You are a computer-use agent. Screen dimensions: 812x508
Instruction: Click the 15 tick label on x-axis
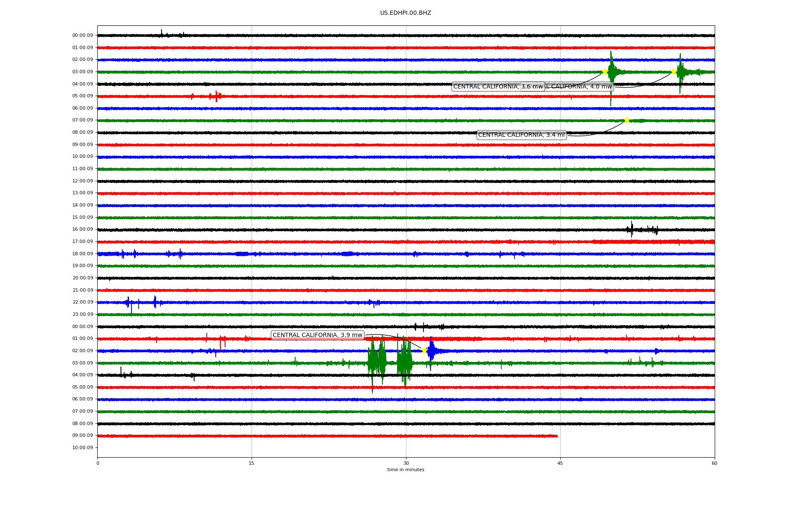click(x=252, y=463)
